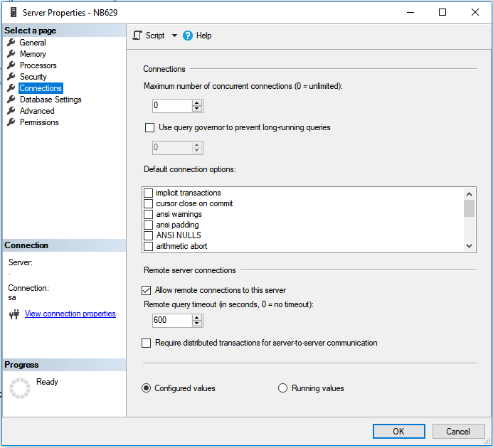Open the Script dropdown arrow
The image size is (493, 448).
(x=174, y=36)
